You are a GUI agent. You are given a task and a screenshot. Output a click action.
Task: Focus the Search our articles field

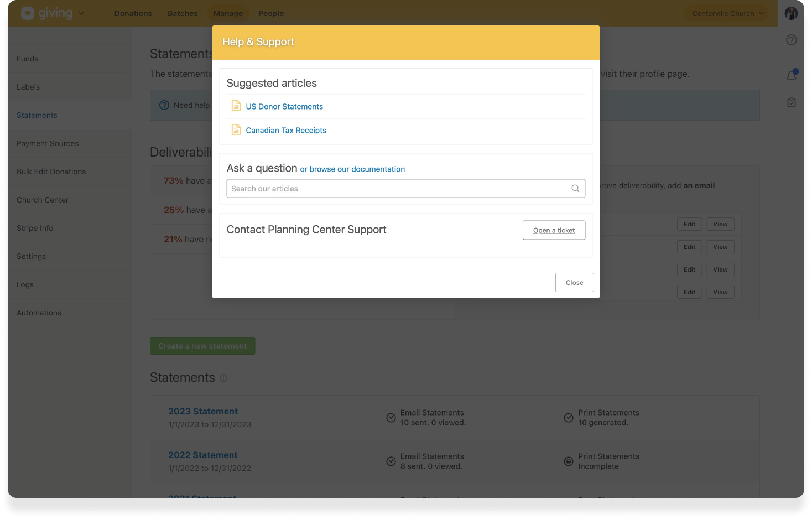[x=398, y=189]
